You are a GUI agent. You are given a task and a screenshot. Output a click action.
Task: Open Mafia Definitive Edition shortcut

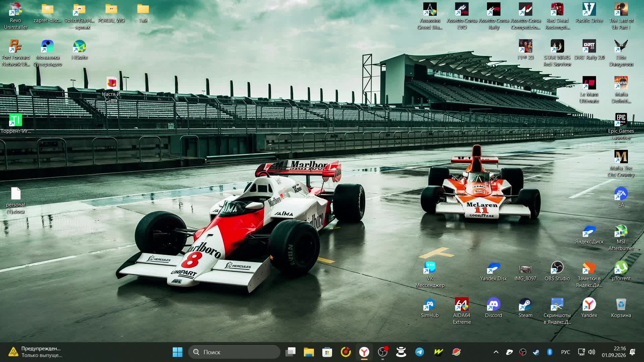[x=621, y=90]
